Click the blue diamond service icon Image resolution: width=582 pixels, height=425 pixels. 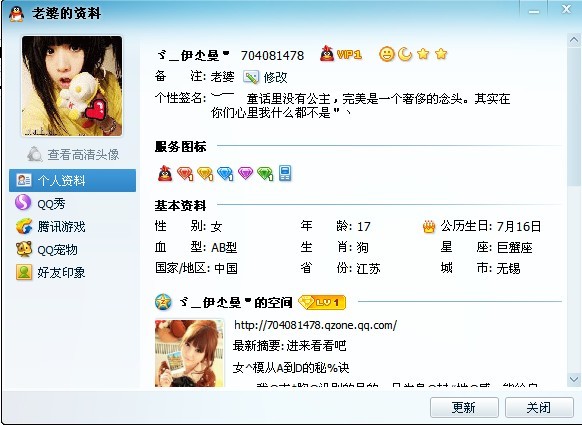(x=225, y=173)
